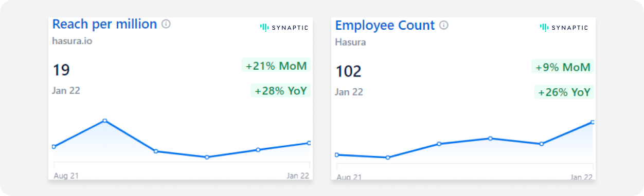This screenshot has height=196, width=644.
Task: Click info icon next to Employee Count
Action: pyautogui.click(x=444, y=25)
